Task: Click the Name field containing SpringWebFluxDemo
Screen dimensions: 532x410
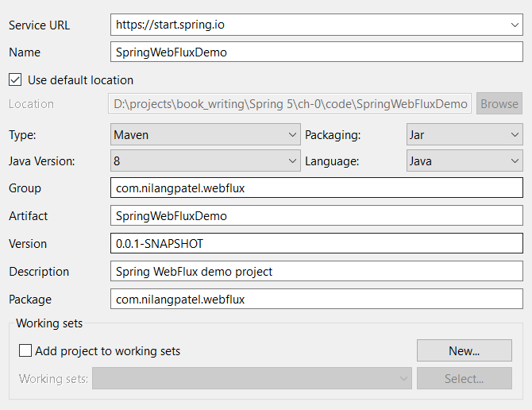Action: pos(316,52)
